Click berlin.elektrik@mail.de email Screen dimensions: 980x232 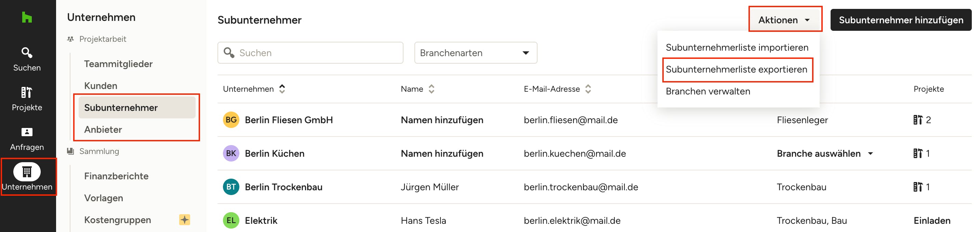pos(572,221)
